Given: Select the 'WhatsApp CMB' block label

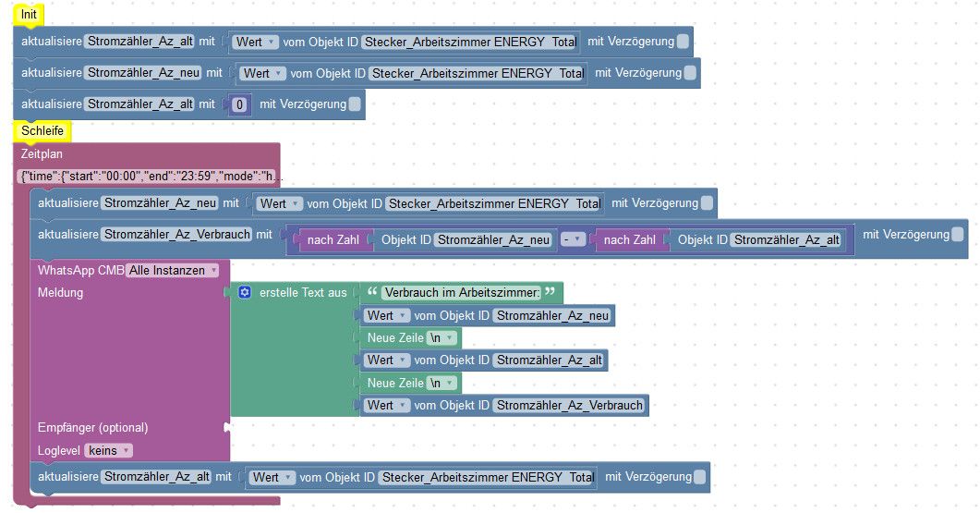Looking at the screenshot, I should pyautogui.click(x=80, y=270).
